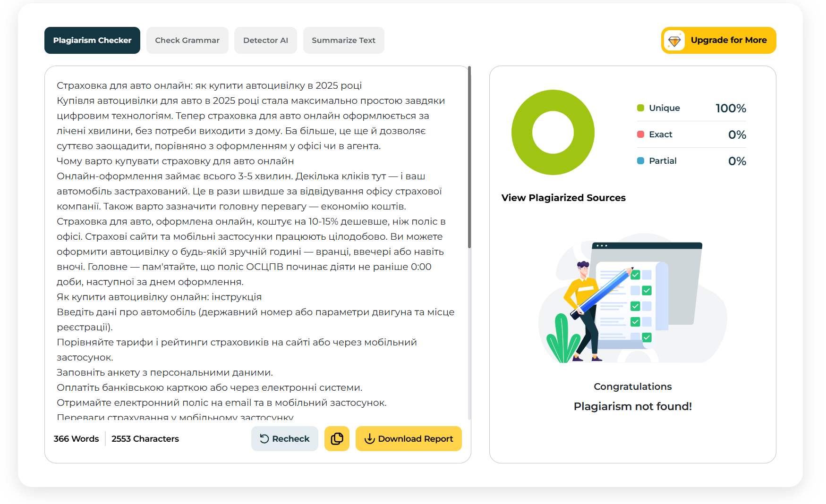
Task: Open the Summarize Text tab
Action: [x=343, y=40]
